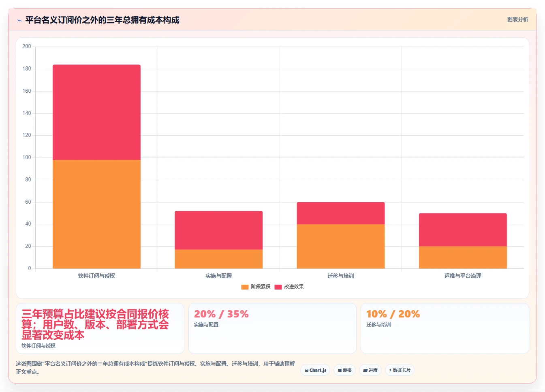This screenshot has height=392, width=545.
Task: Click the 迁移与培训 card caption
Action: click(378, 325)
